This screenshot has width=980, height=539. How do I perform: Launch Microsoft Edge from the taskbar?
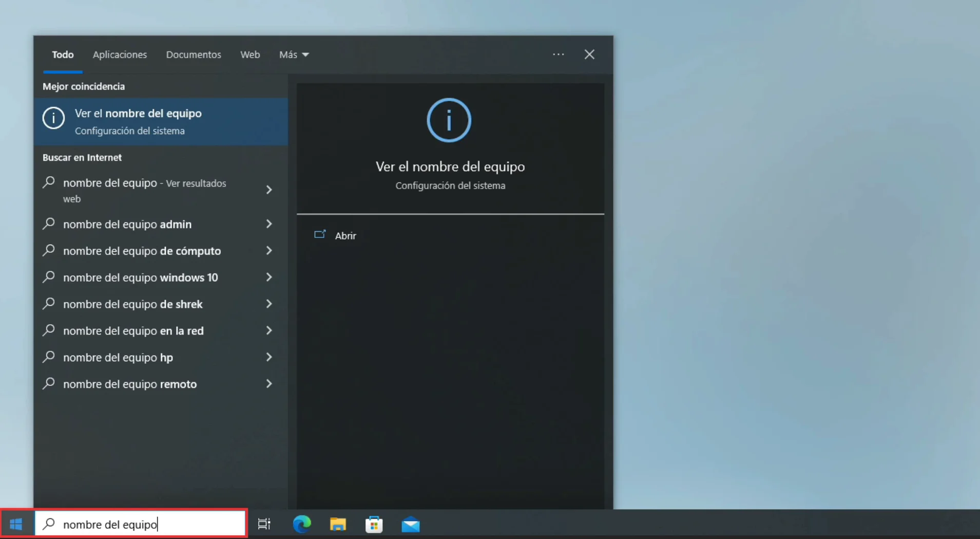301,524
